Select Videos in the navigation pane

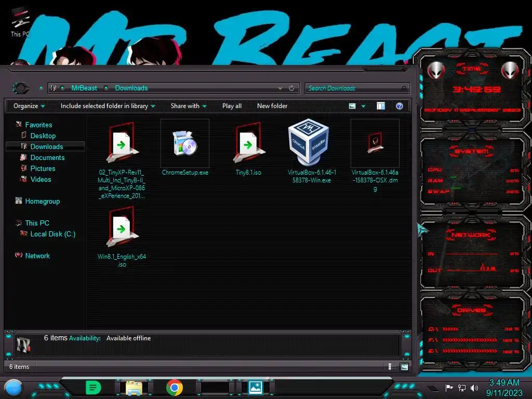[41, 179]
